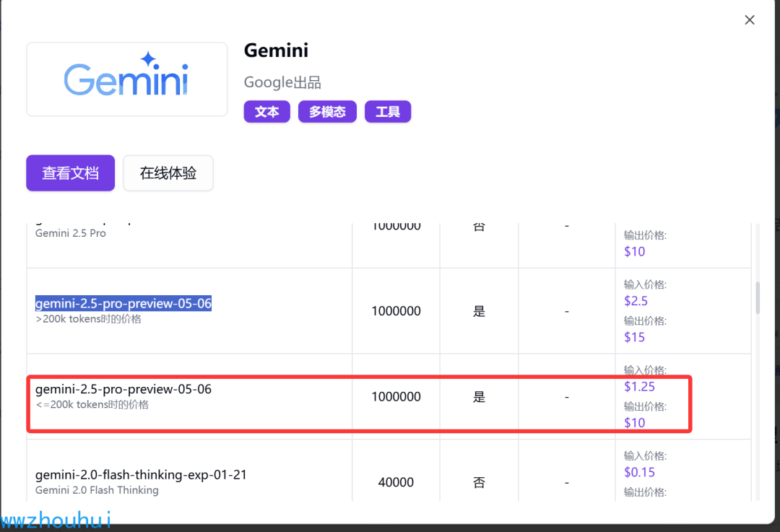Click the Gemini 2.0 Flash Thinking subtitle

point(97,489)
